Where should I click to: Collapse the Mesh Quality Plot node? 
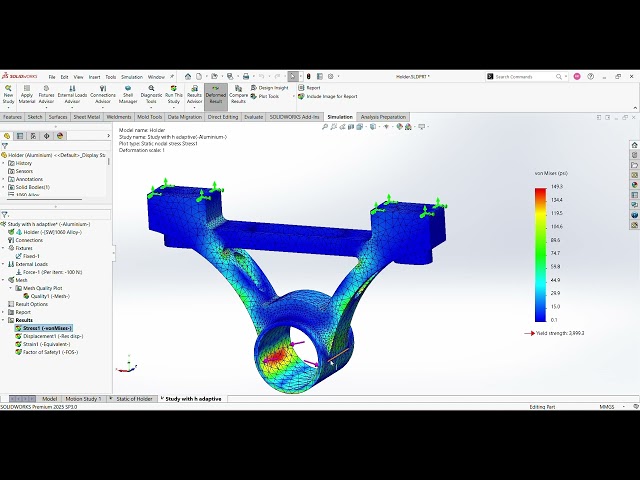click(11, 288)
